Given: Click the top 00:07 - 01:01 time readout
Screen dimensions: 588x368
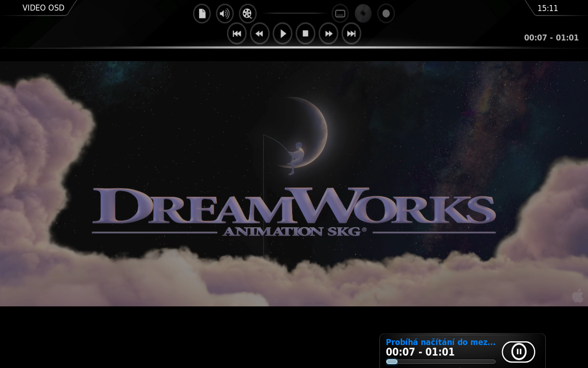Looking at the screenshot, I should pyautogui.click(x=551, y=38).
